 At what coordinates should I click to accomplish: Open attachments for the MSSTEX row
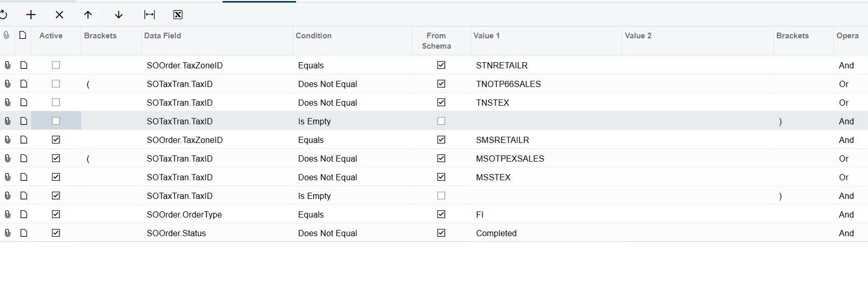(7, 177)
